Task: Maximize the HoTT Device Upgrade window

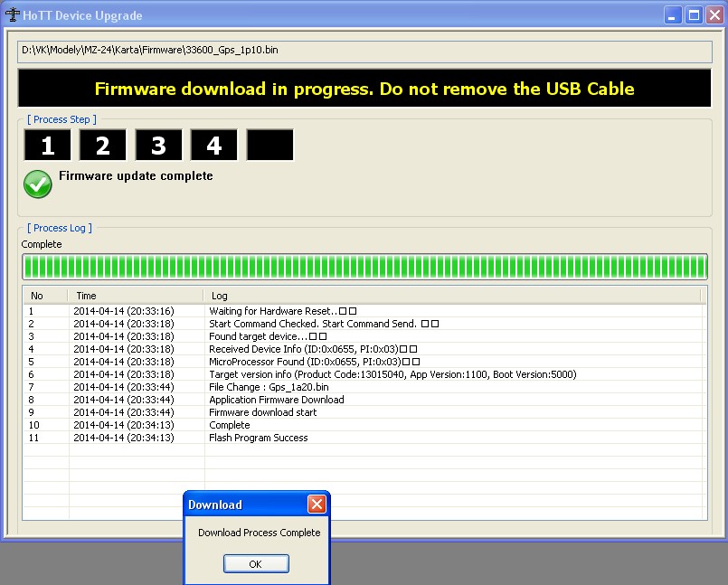Action: pos(694,15)
